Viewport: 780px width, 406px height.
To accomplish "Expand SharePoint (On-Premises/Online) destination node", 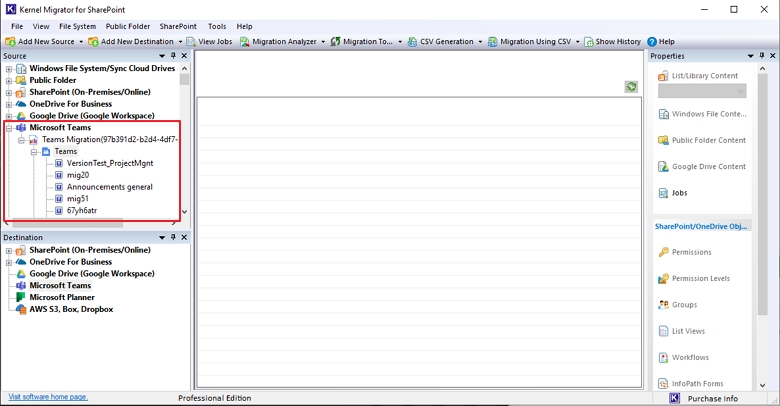I will 8,251.
